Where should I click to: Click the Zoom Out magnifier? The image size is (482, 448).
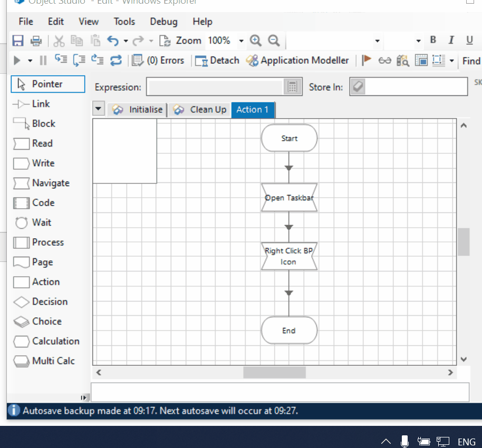click(x=273, y=41)
